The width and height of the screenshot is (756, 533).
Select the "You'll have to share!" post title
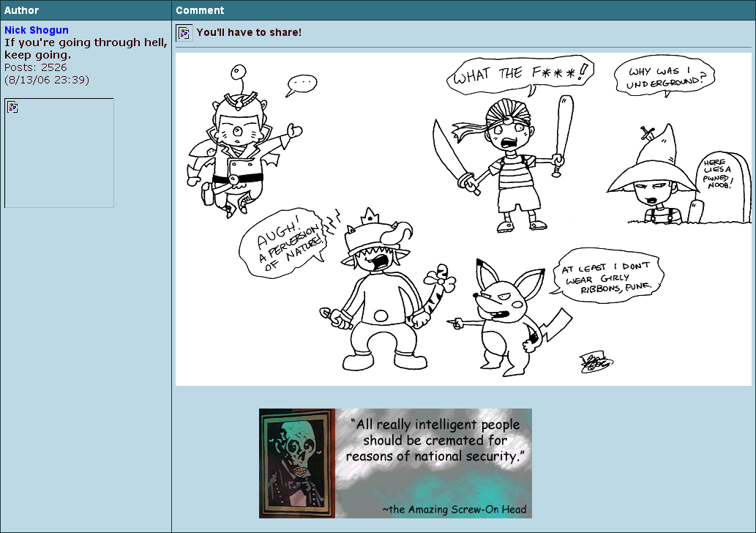[x=249, y=32]
